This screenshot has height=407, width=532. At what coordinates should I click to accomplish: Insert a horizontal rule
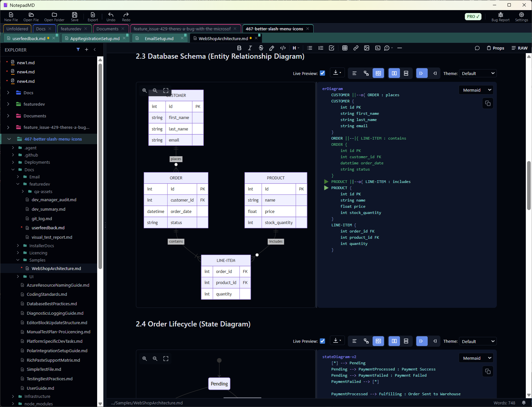pos(400,48)
